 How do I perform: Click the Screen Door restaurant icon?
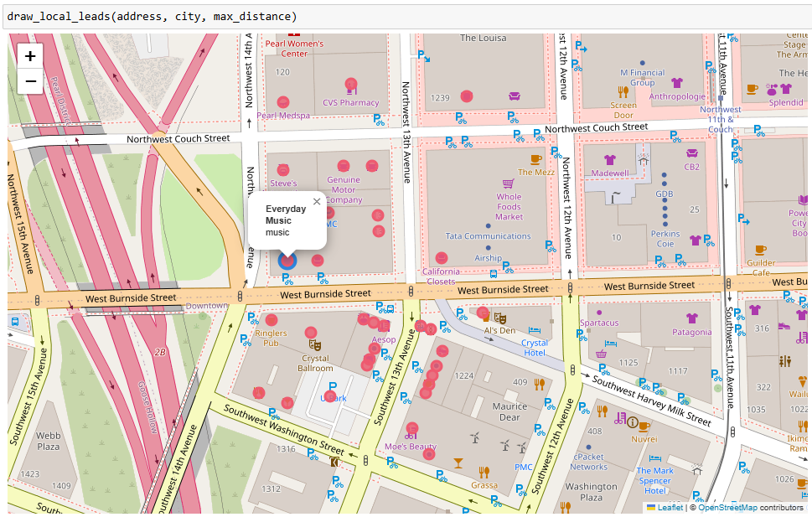pyautogui.click(x=623, y=92)
